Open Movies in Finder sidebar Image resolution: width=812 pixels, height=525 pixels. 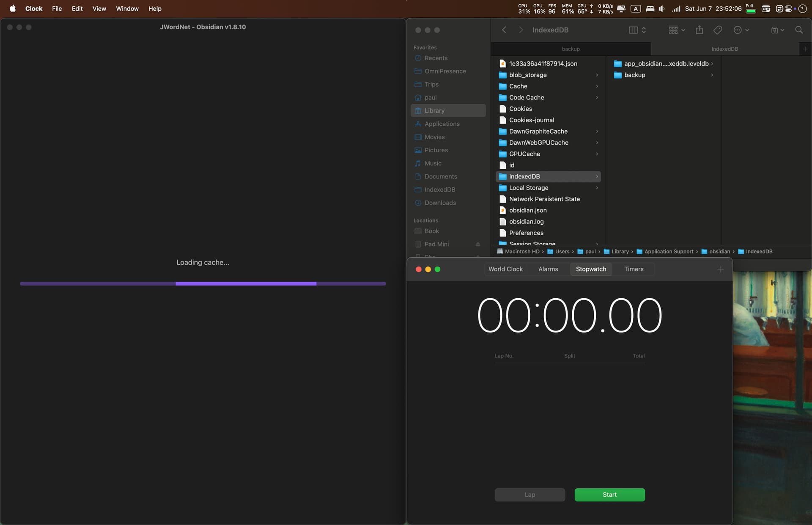(448, 137)
